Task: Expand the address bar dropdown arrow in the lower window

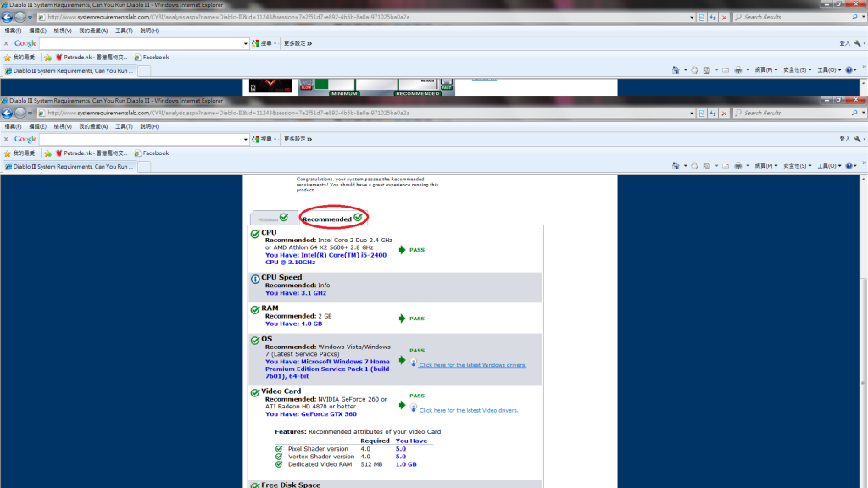Action: 691,113
